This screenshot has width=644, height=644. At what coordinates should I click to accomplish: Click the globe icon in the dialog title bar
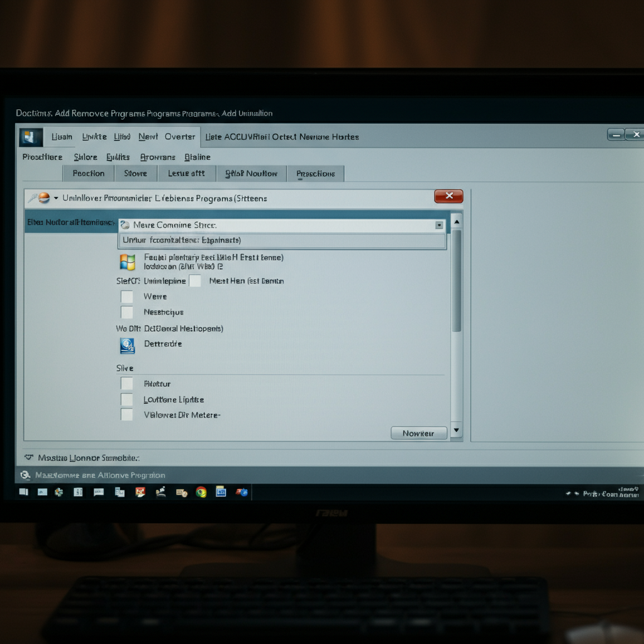click(x=44, y=198)
